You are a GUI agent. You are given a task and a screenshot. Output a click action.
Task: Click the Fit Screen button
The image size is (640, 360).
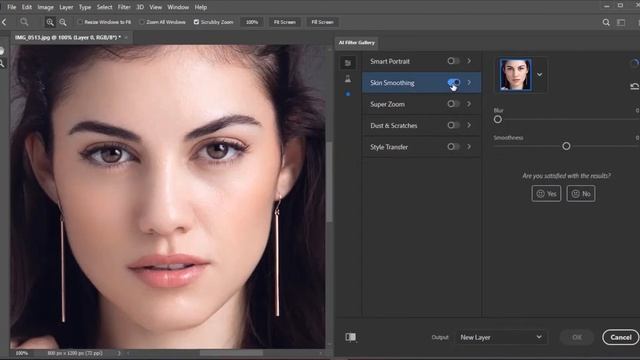click(x=284, y=22)
